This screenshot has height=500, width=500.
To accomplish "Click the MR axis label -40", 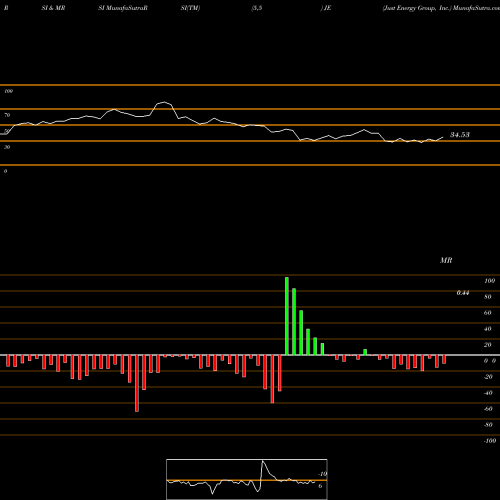I will (488, 393).
